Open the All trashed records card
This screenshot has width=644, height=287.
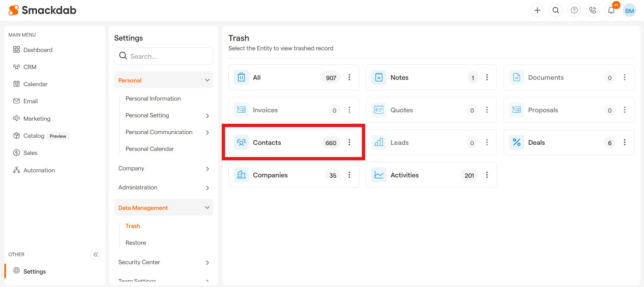click(257, 77)
